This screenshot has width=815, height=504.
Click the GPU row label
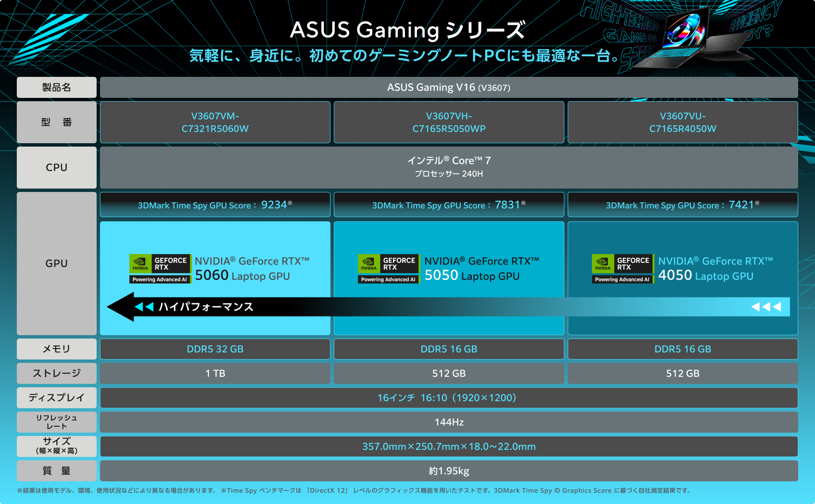(x=57, y=263)
